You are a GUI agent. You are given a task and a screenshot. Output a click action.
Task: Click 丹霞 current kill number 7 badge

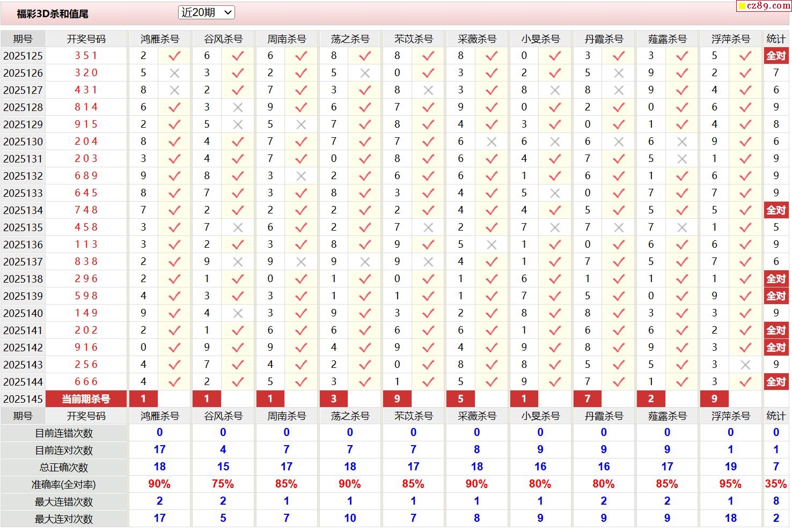588,399
